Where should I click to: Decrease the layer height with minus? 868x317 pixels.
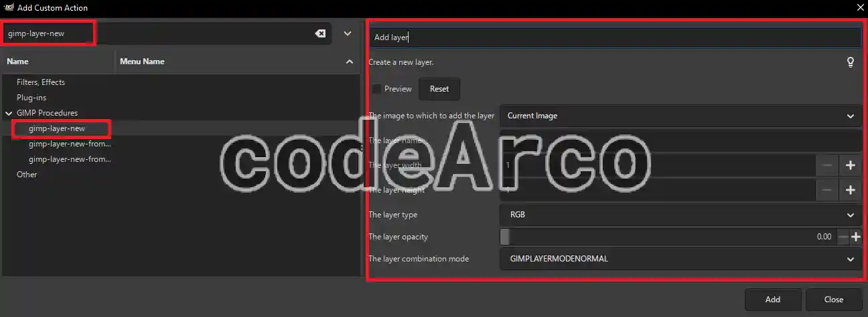point(828,190)
